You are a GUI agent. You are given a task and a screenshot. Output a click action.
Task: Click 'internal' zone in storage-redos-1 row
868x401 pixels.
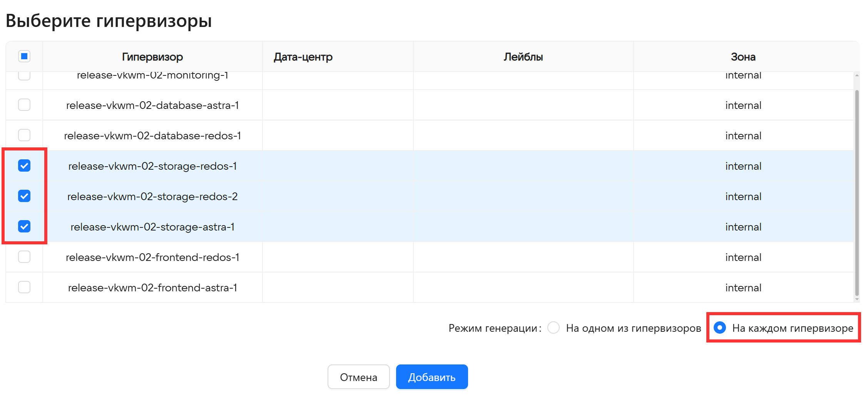(x=743, y=166)
